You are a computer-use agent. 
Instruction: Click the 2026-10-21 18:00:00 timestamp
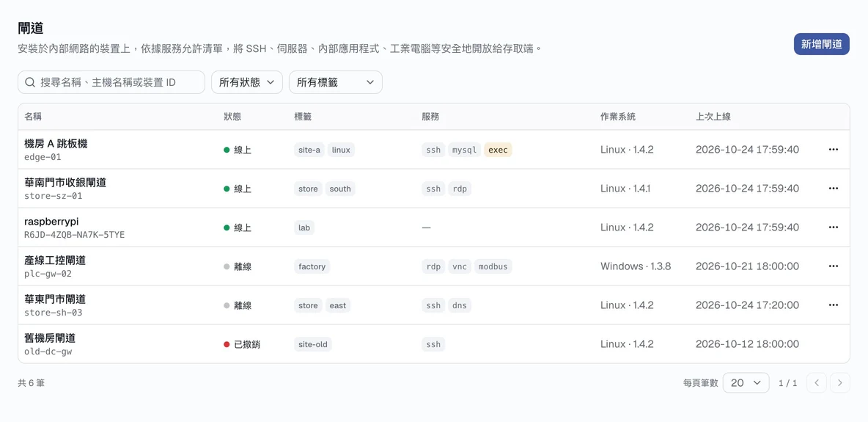click(x=747, y=266)
